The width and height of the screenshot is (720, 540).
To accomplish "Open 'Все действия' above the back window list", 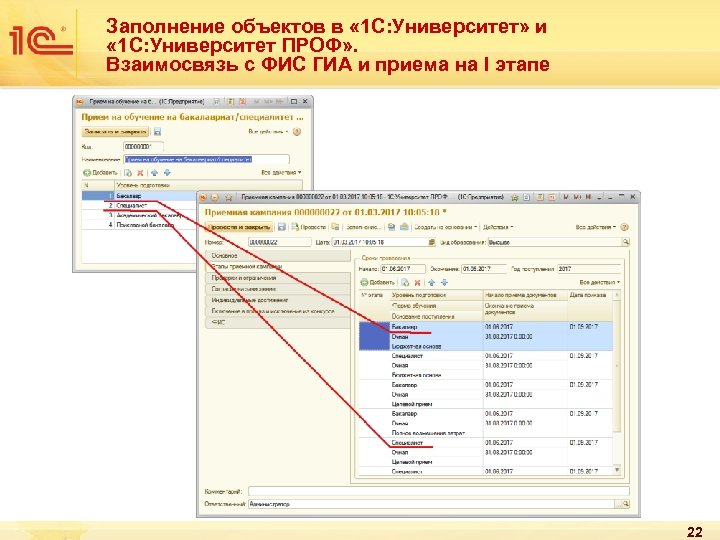I will (x=281, y=173).
